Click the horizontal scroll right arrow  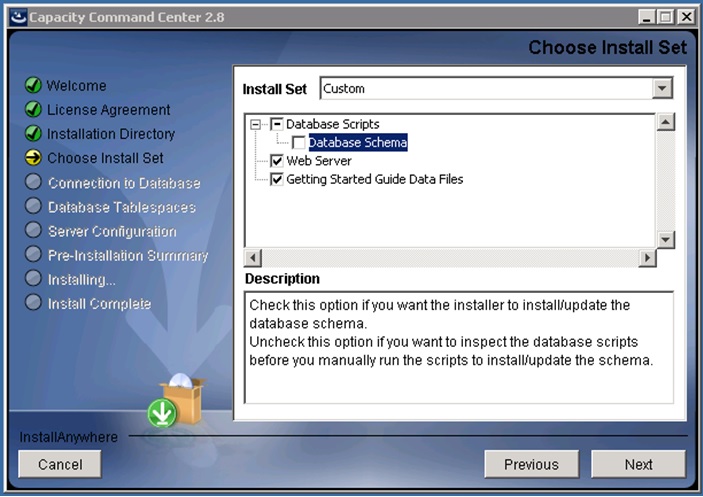[647, 258]
